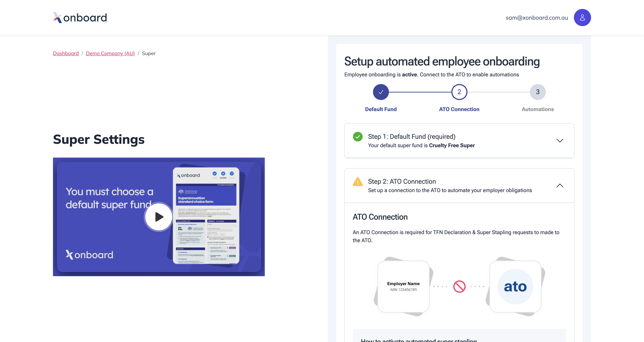
Task: Click the ato logo in the connection diagram
Action: [515, 287]
